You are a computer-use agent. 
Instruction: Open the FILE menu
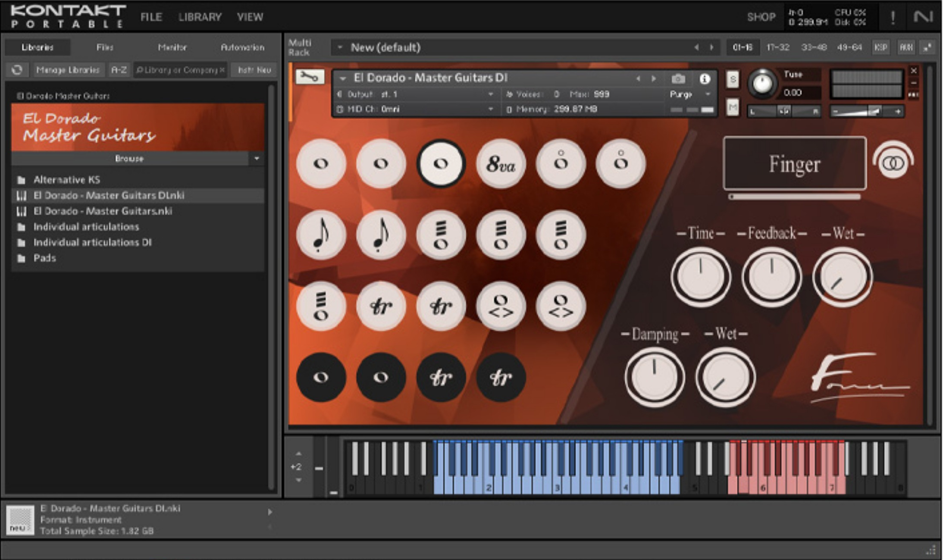pos(151,17)
